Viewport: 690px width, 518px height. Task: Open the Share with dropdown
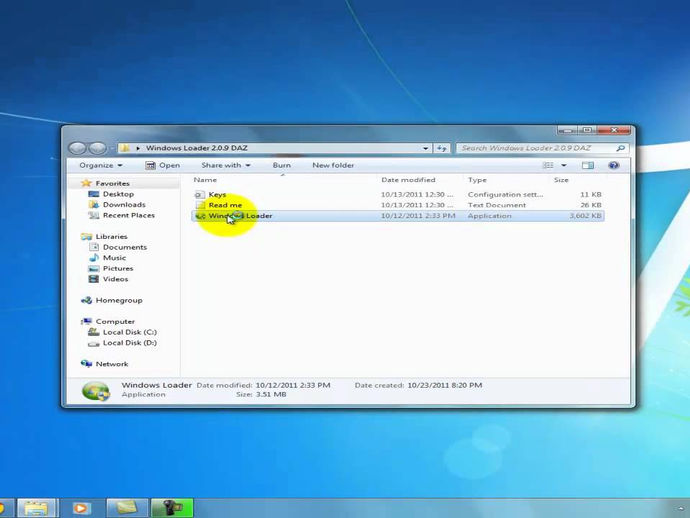pos(226,165)
